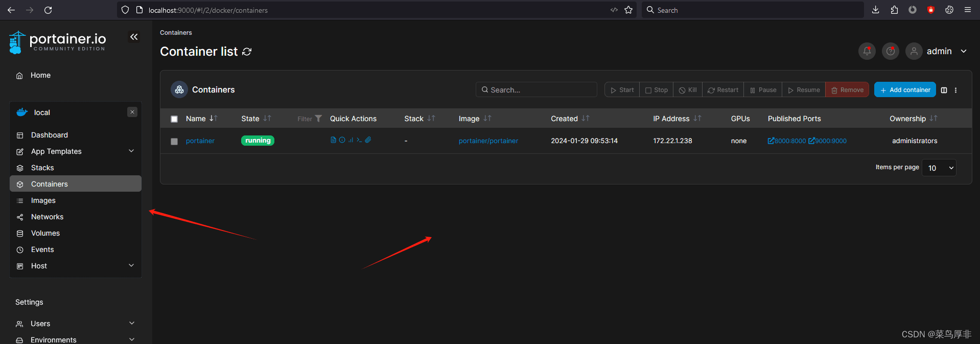Click the Portainer.io logo
This screenshot has height=344, width=980.
click(57, 42)
